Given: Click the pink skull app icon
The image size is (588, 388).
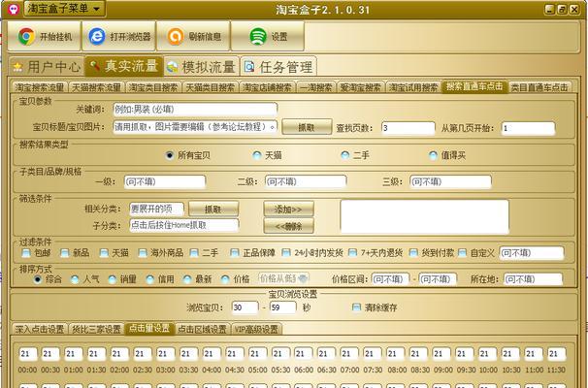Looking at the screenshot, I should click(x=14, y=9).
